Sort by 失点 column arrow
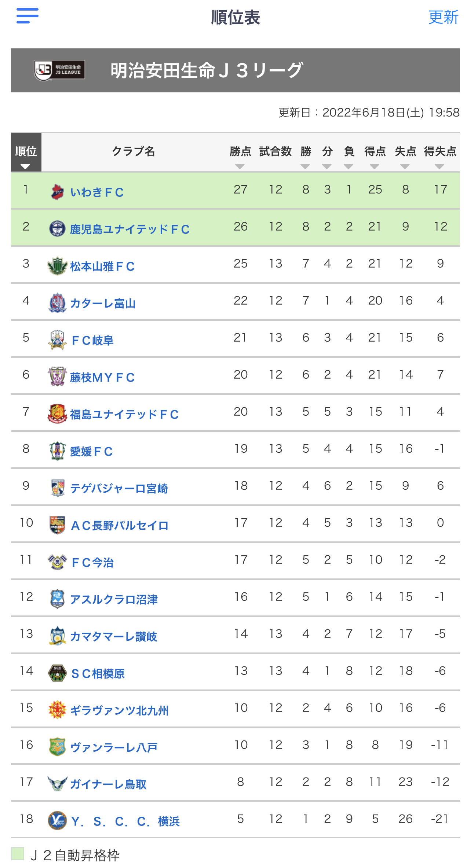Screen dimensions: 471x868 point(405,166)
